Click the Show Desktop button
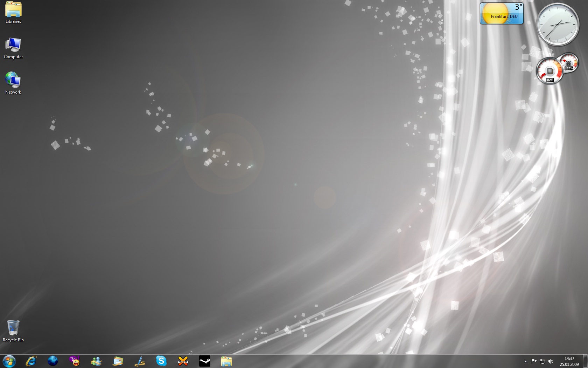Screen dimensions: 588x368 coord(585,361)
